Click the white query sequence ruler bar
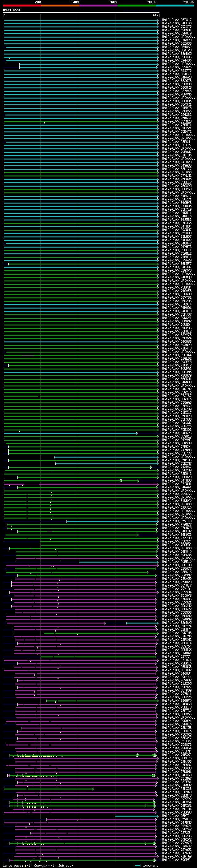The height and width of the screenshot is (868, 197). [x=81, y=13]
